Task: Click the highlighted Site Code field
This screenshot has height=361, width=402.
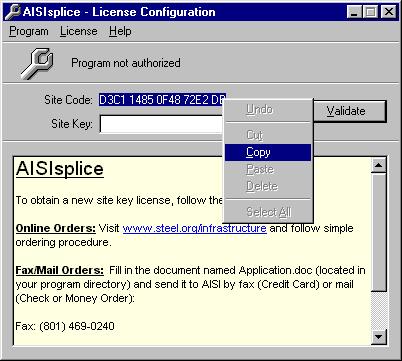Action: pyautogui.click(x=162, y=100)
